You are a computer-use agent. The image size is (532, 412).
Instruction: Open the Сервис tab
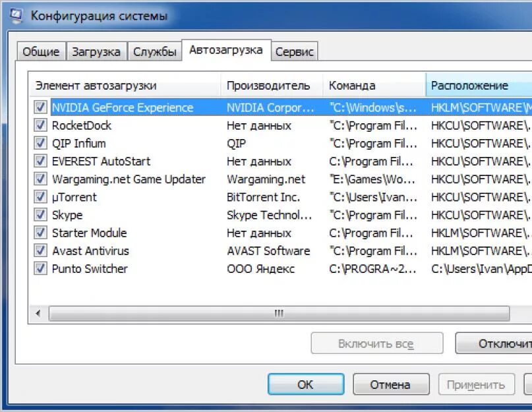coord(295,51)
